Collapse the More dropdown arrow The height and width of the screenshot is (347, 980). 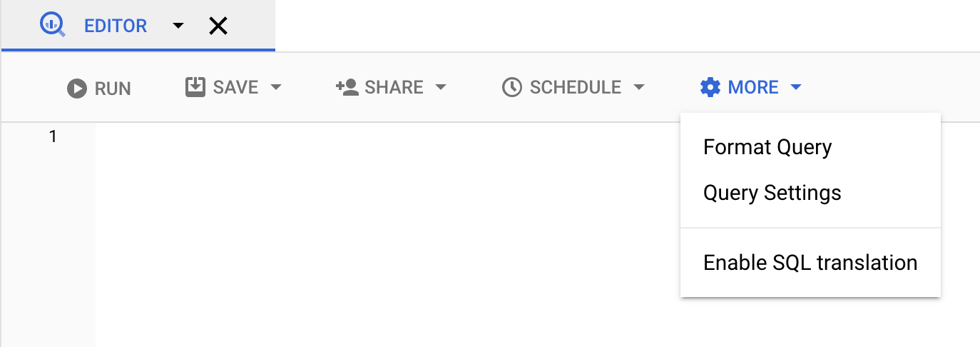(x=796, y=88)
